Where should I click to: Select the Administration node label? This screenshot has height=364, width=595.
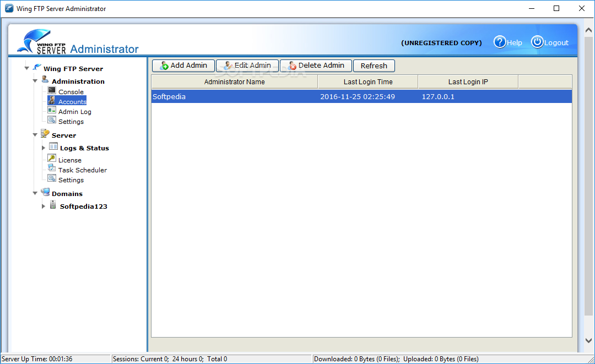click(78, 82)
